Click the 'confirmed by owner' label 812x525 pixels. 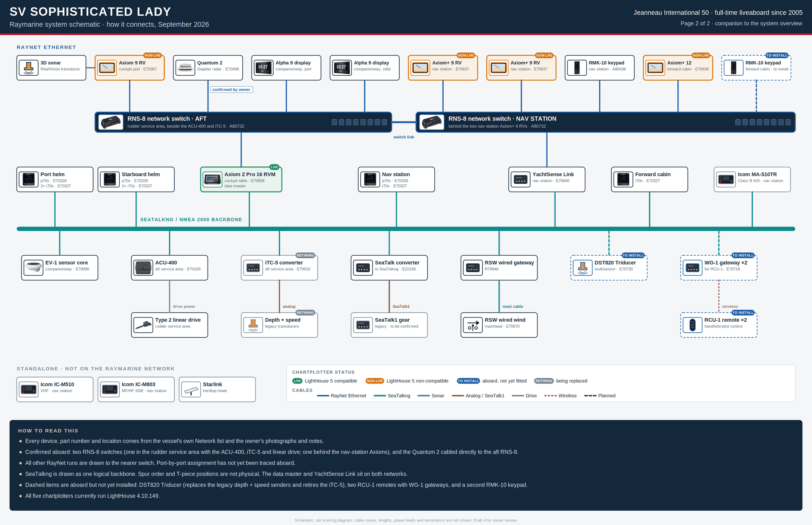click(x=231, y=90)
